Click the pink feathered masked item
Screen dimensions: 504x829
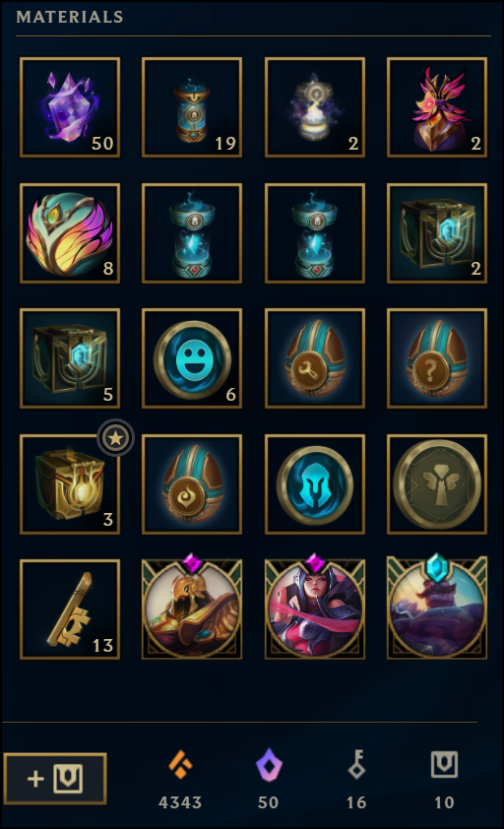[437, 107]
